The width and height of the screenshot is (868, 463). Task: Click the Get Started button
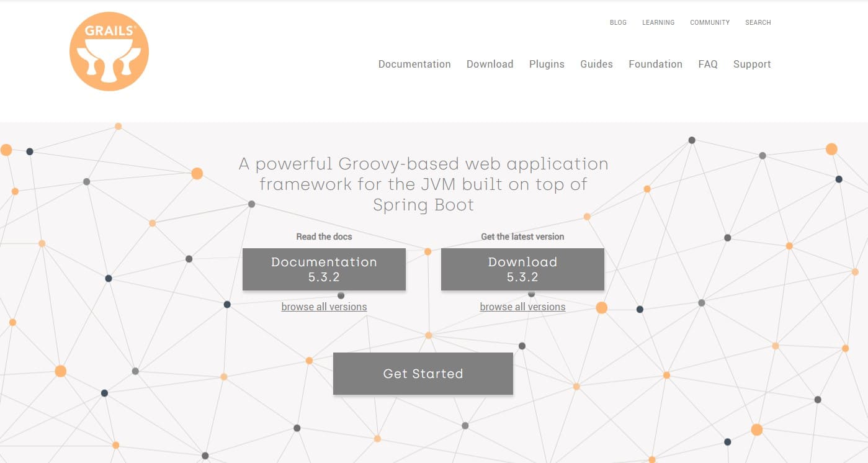pos(423,374)
